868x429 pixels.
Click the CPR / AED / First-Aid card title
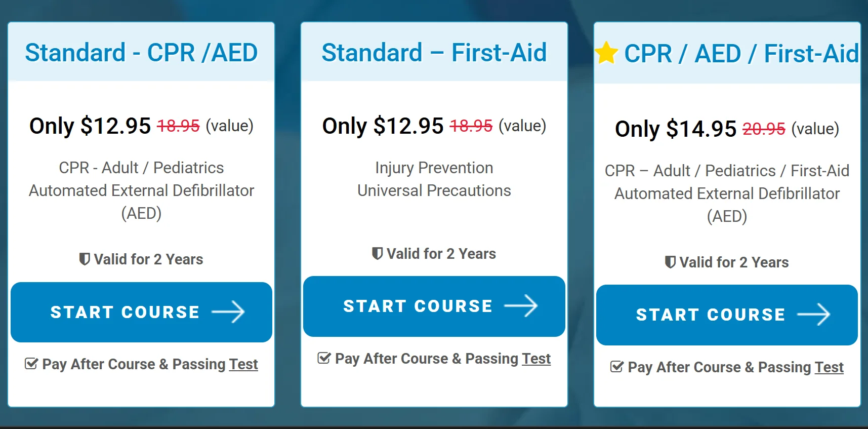[741, 54]
